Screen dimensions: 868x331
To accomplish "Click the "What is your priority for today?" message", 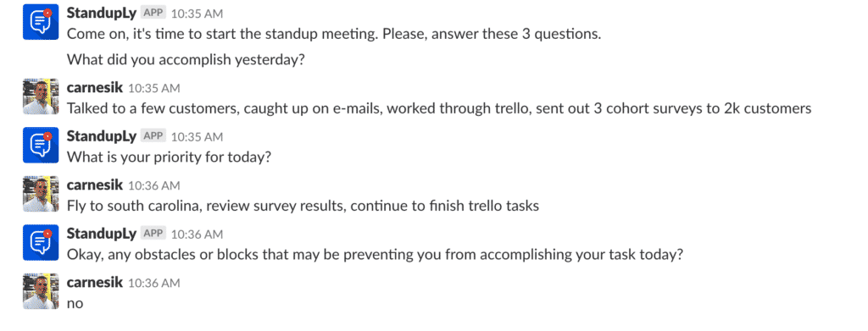I will click(x=169, y=157).
